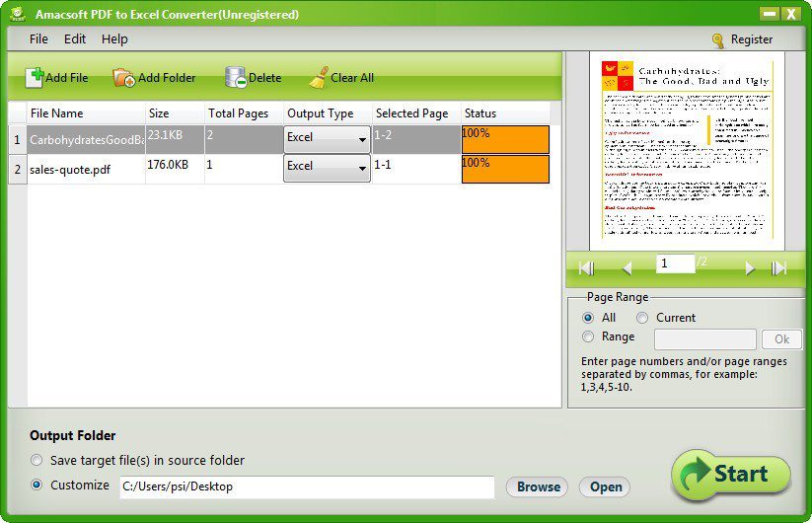Click row number 1 header
Viewport: 812px width, 523px height.
click(x=18, y=140)
